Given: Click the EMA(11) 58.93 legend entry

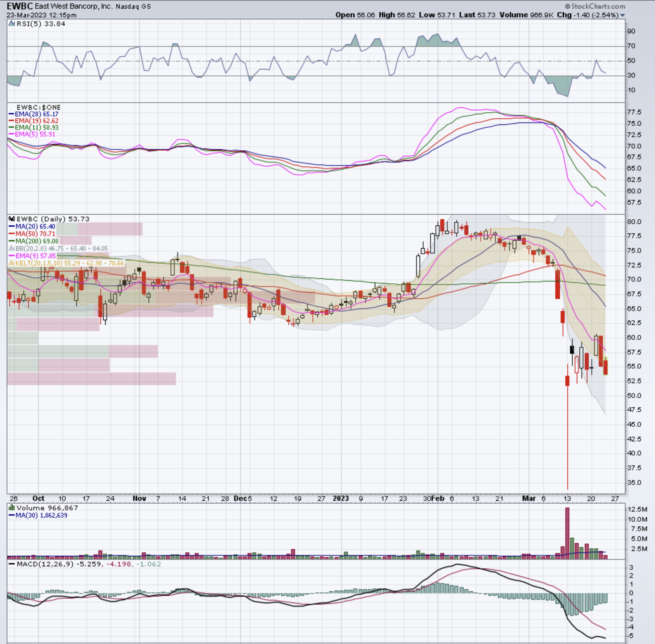Looking at the screenshot, I should pos(36,127).
